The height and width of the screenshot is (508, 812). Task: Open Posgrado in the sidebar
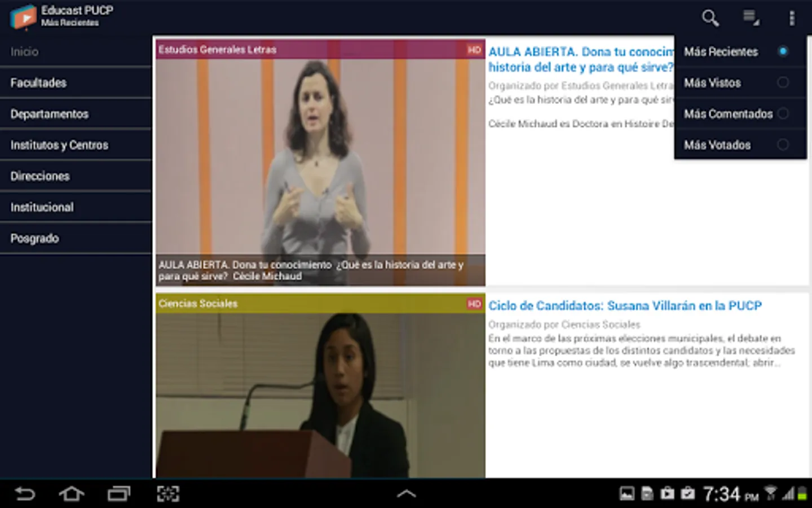(76, 238)
